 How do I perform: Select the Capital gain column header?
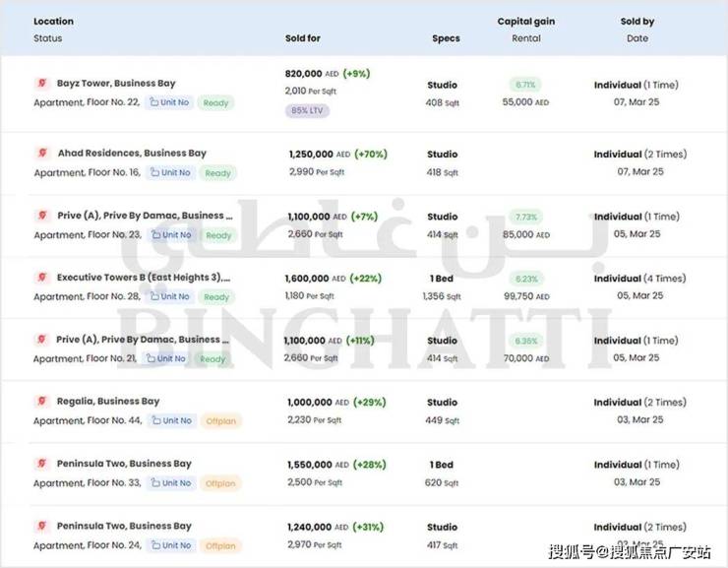pyautogui.click(x=526, y=21)
